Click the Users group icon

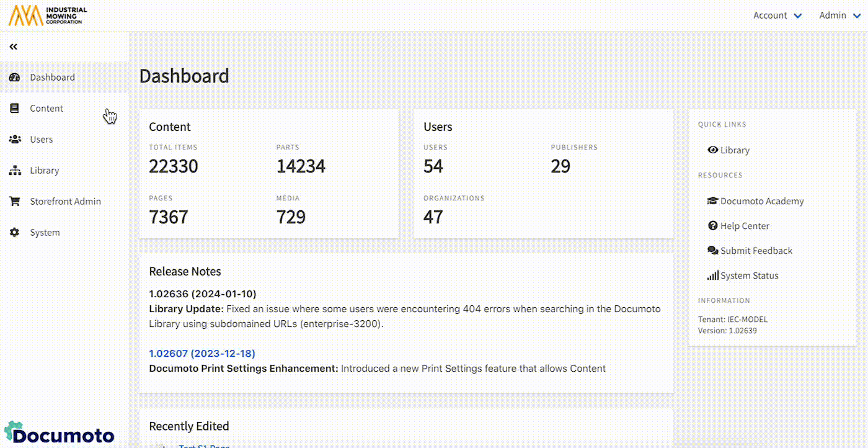point(15,140)
